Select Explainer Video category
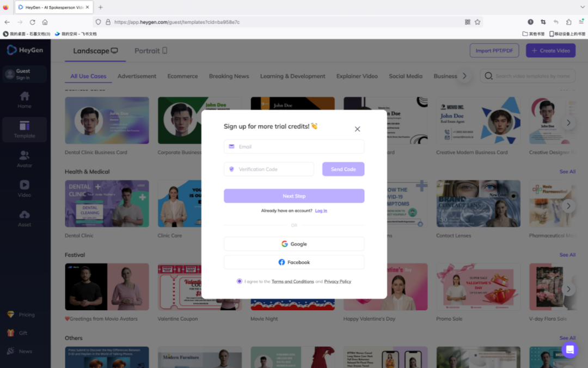 357,76
